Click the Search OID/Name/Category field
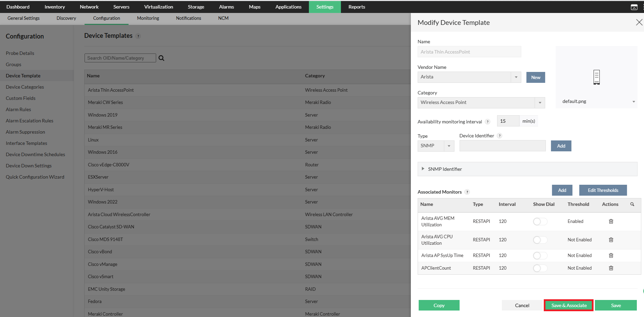The width and height of the screenshot is (644, 317). (120, 58)
